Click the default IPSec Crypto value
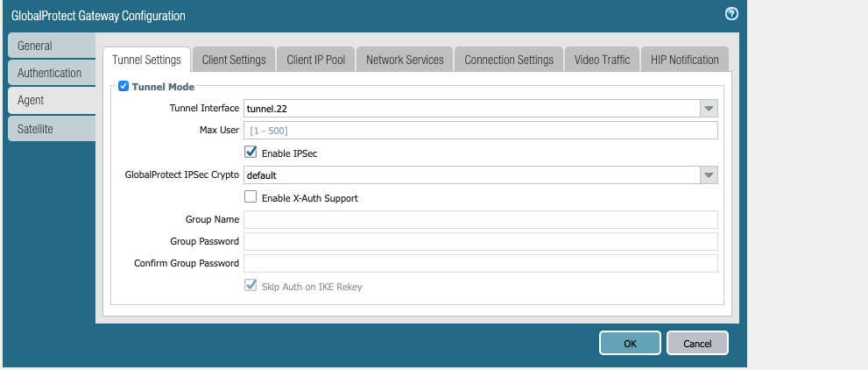Viewport: 868px width, 370px height. click(x=472, y=175)
